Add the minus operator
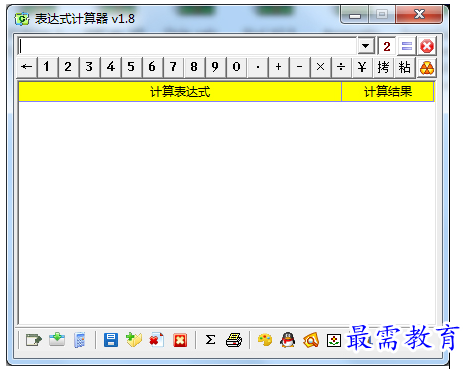This screenshot has height=369, width=468. pyautogui.click(x=300, y=67)
